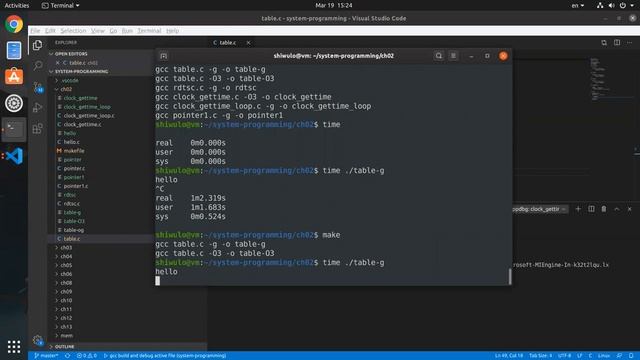Open en input language menu

click(578, 5)
